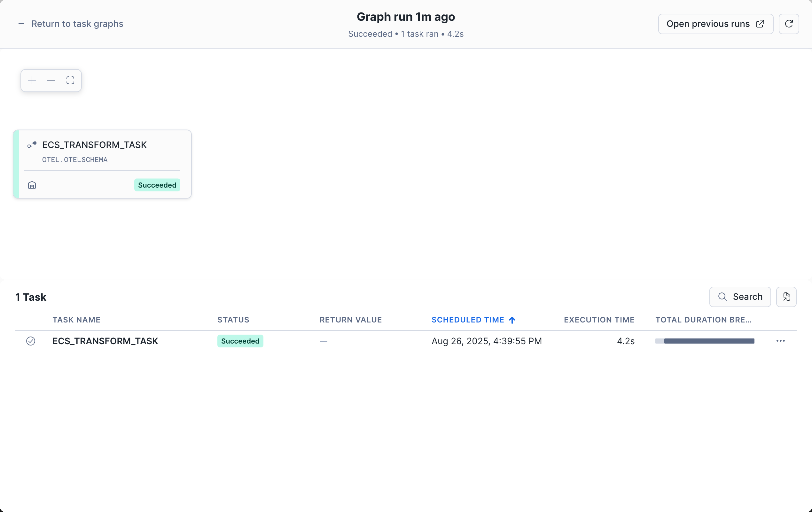
Task: Refresh the graph run with the reload icon
Action: [x=789, y=24]
